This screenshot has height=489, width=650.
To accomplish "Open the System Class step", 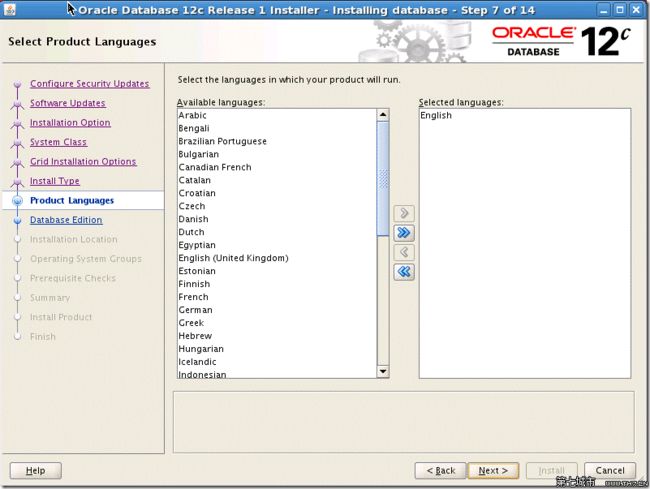I will pyautogui.click(x=58, y=142).
